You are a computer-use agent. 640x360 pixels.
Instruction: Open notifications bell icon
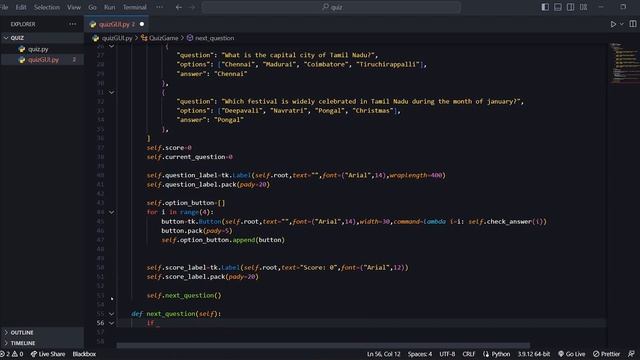[x=631, y=354]
